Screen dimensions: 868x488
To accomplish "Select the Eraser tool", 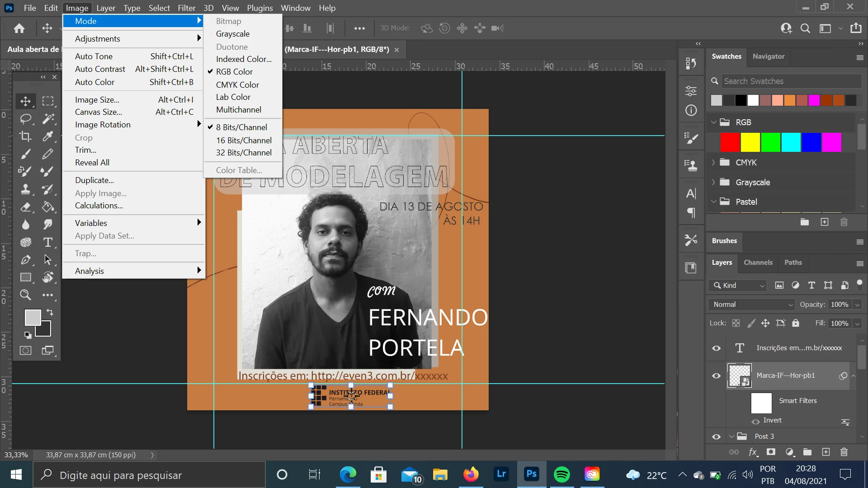I will [25, 207].
